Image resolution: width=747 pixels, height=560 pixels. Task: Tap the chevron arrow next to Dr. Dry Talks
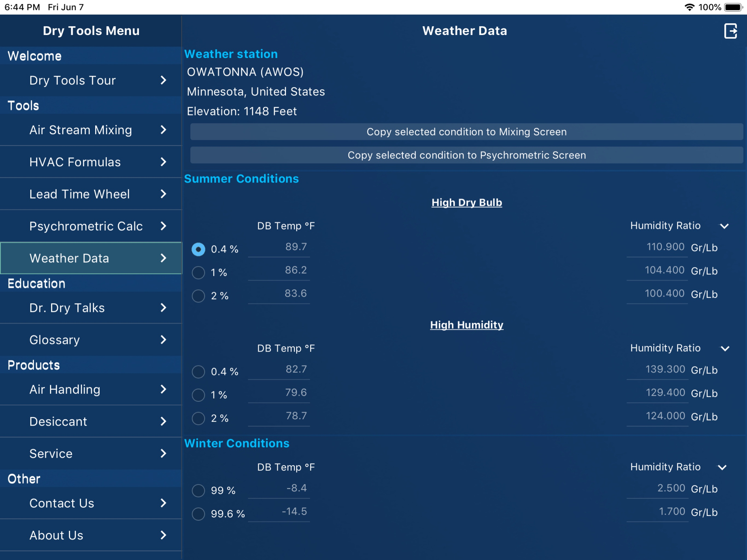(164, 308)
